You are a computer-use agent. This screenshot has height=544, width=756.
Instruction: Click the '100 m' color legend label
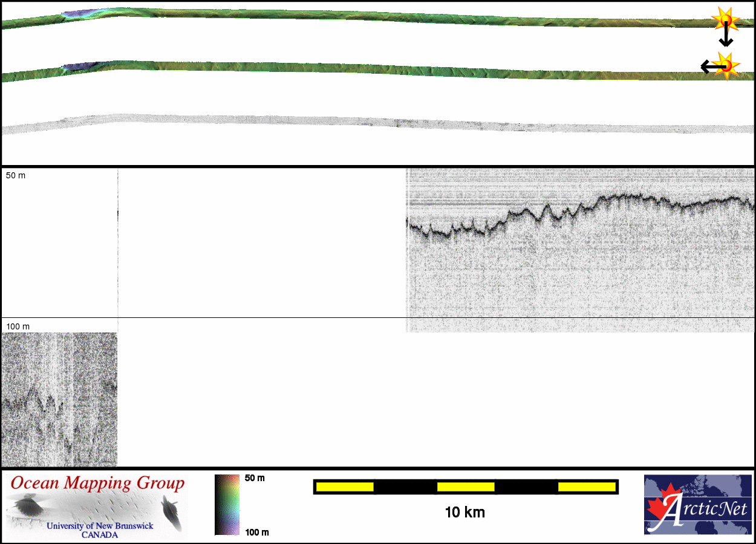[x=256, y=532]
